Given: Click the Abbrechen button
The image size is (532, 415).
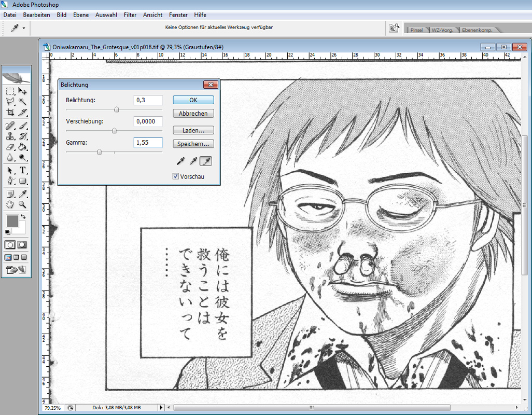Looking at the screenshot, I should tap(193, 113).
